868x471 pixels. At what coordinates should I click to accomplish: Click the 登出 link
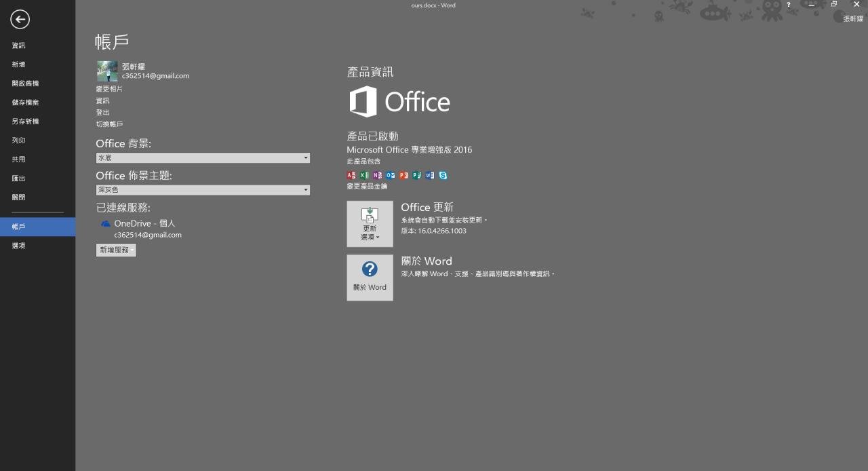point(102,113)
